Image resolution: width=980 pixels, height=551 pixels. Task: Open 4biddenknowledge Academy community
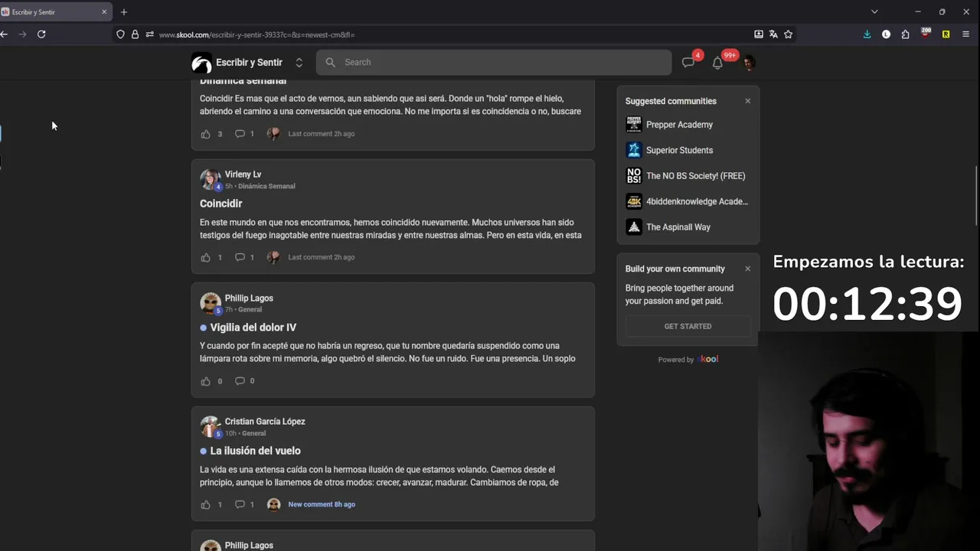(x=697, y=201)
